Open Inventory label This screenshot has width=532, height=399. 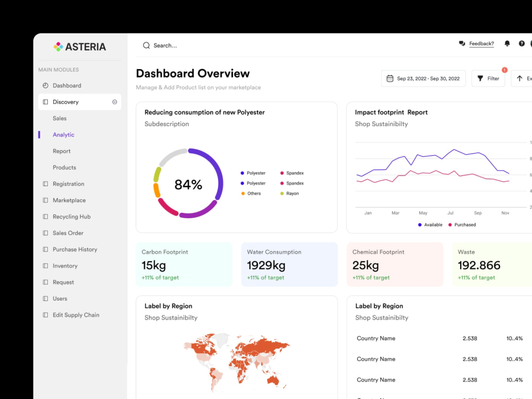click(x=65, y=265)
